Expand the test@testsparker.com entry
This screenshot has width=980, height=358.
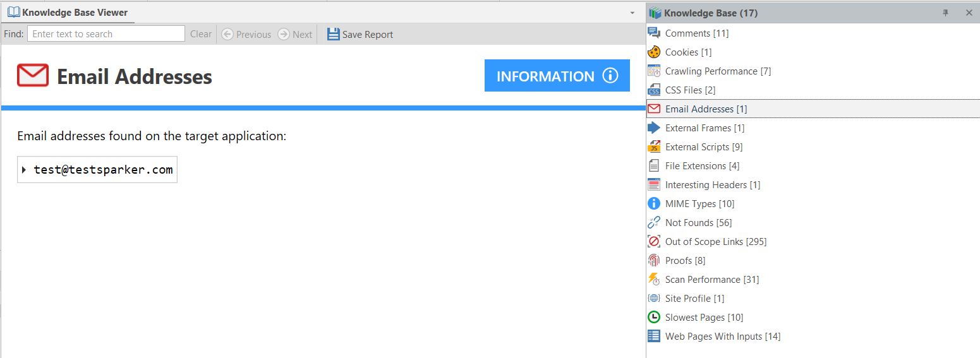(24, 170)
